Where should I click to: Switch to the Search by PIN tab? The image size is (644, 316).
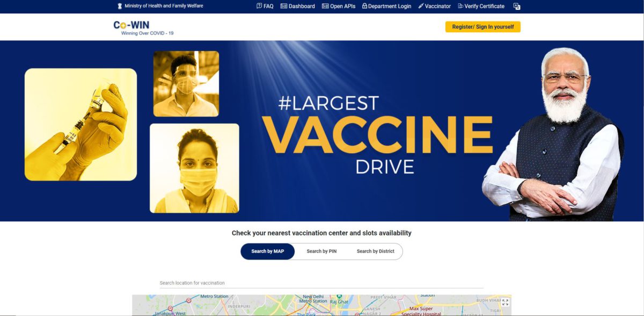(x=321, y=252)
